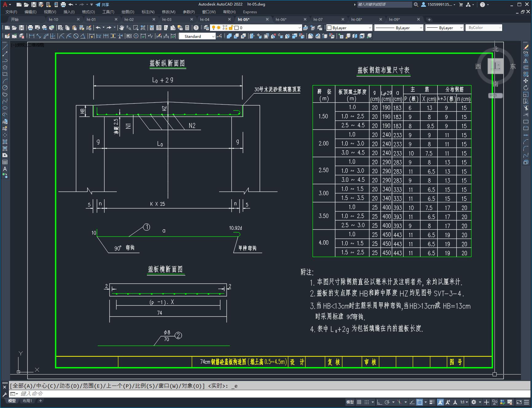Click the Cut icon in the standard toolbar
This screenshot has height=408, width=532.
click(x=61, y=28)
